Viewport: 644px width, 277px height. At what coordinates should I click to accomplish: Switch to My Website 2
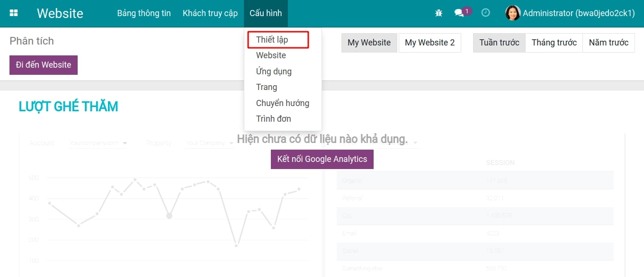(430, 43)
